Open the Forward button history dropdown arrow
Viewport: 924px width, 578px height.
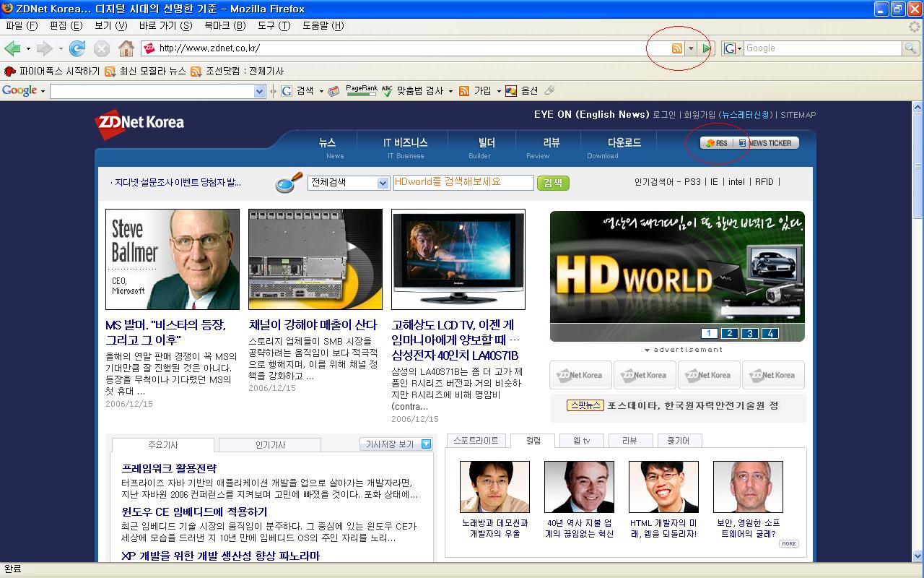[x=61, y=48]
